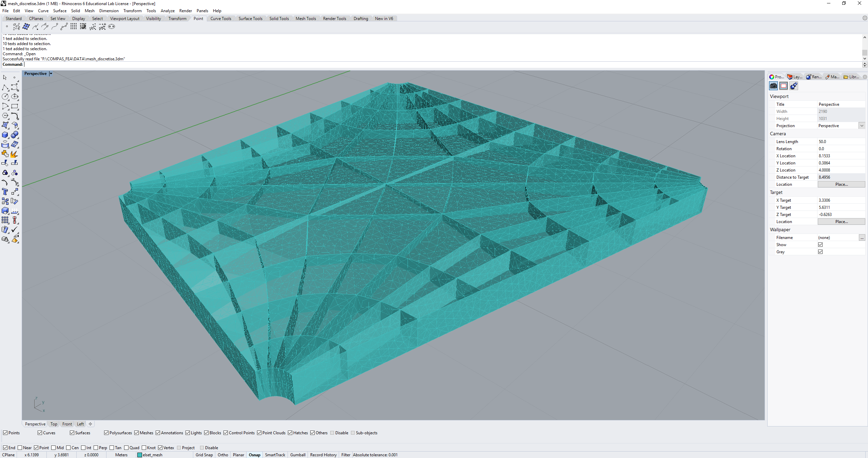Select the arrow selection tool
Image resolution: width=868 pixels, height=458 pixels.
[5, 77]
